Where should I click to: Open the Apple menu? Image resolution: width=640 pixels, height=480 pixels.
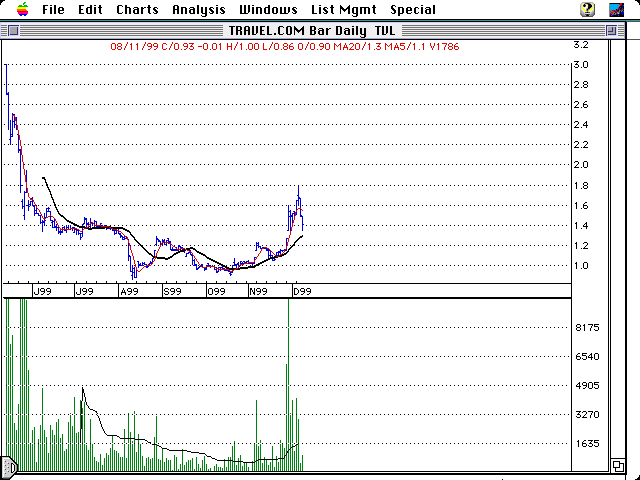(x=23, y=9)
